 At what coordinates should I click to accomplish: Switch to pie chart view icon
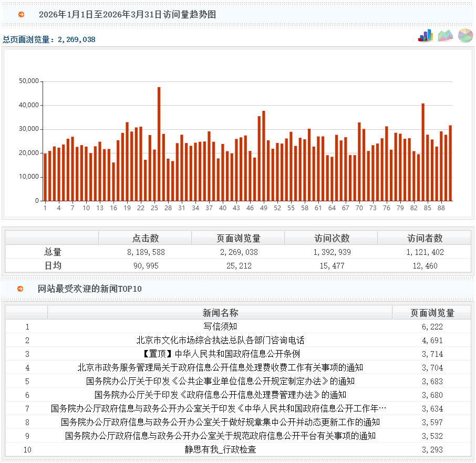tap(465, 36)
